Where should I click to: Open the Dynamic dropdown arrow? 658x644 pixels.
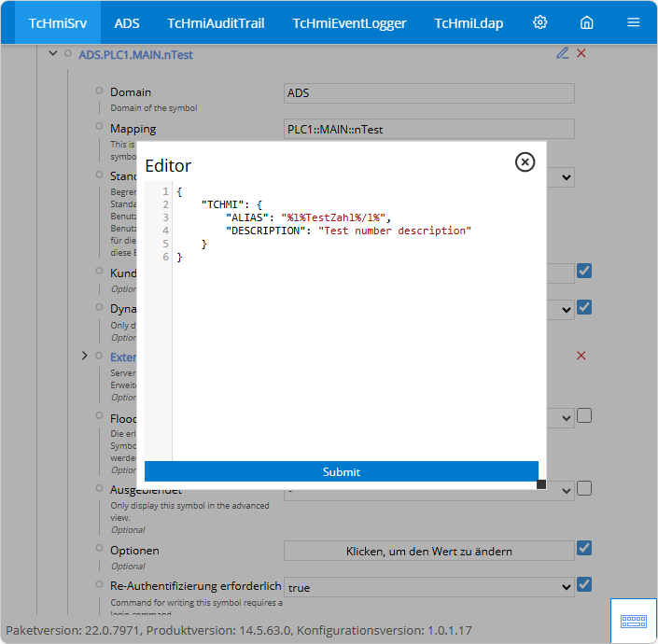click(567, 310)
